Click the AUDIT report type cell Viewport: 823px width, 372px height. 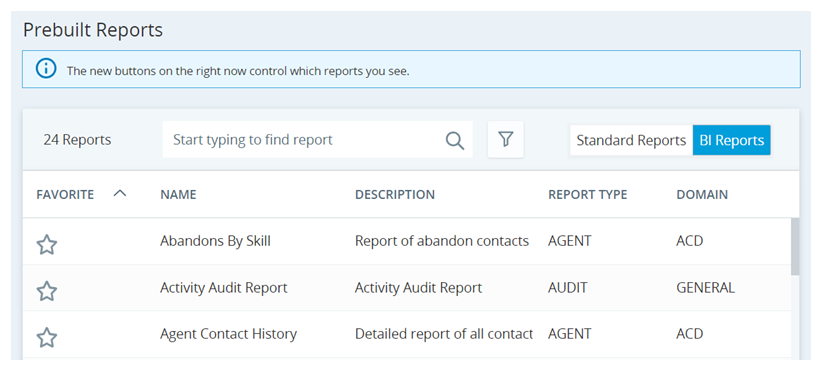point(567,288)
